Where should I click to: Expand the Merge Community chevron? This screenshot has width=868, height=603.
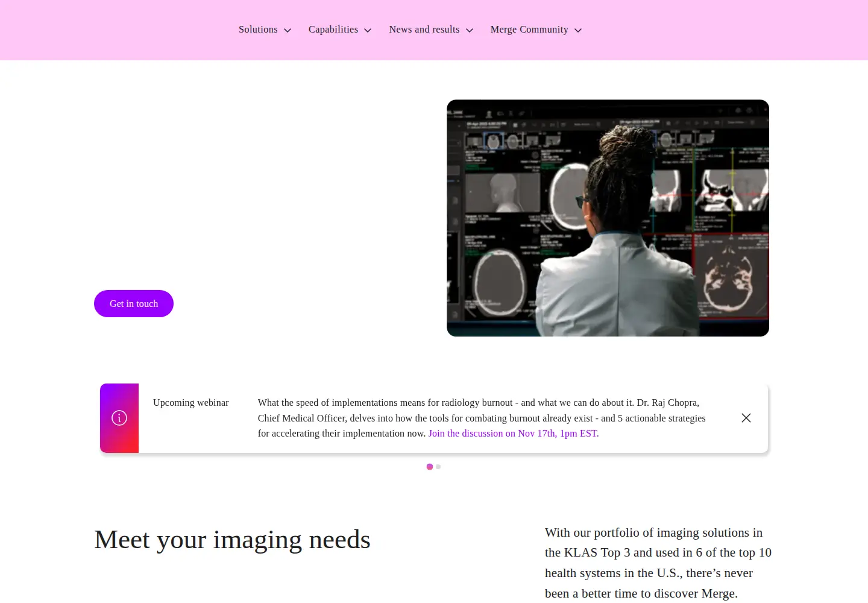point(578,30)
